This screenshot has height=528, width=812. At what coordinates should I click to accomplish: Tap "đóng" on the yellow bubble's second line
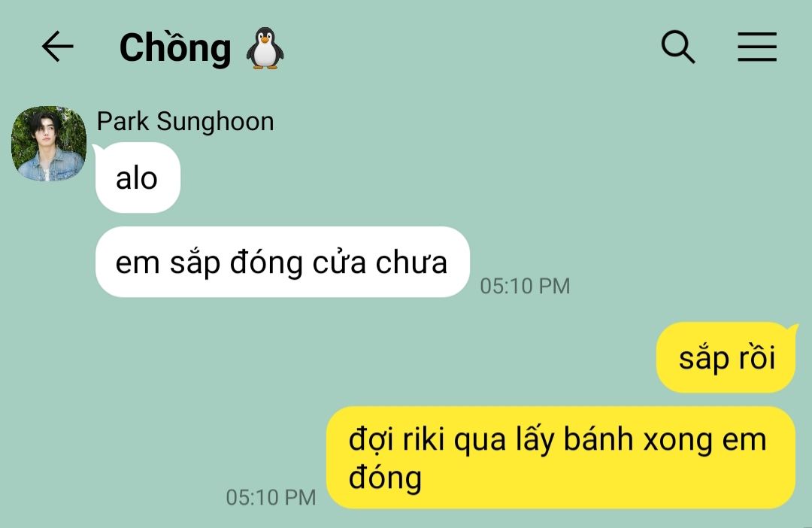click(x=385, y=477)
